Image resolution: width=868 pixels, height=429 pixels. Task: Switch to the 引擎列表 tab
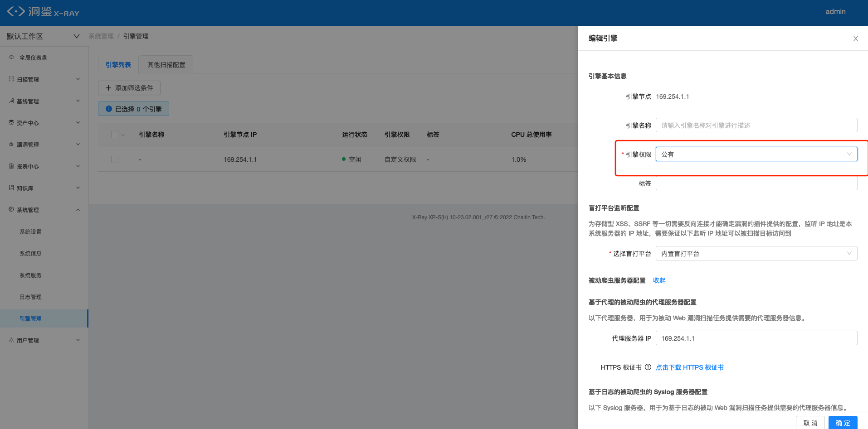coord(118,65)
